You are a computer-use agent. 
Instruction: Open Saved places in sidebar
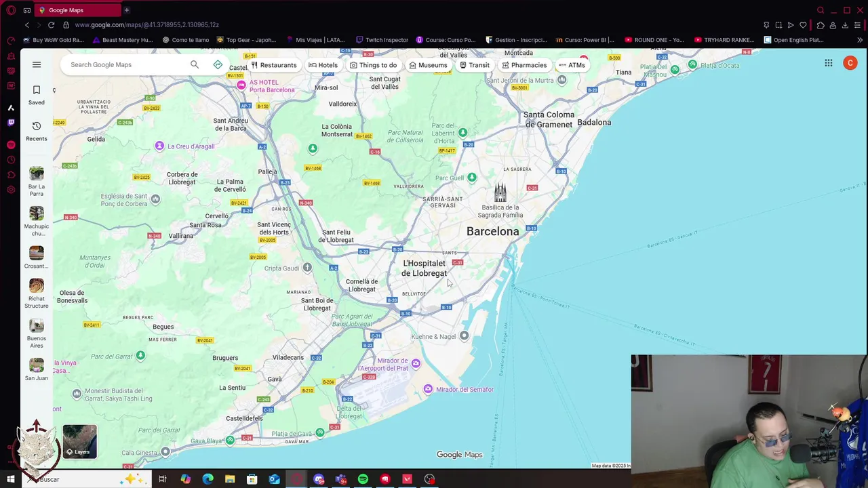coord(37,95)
